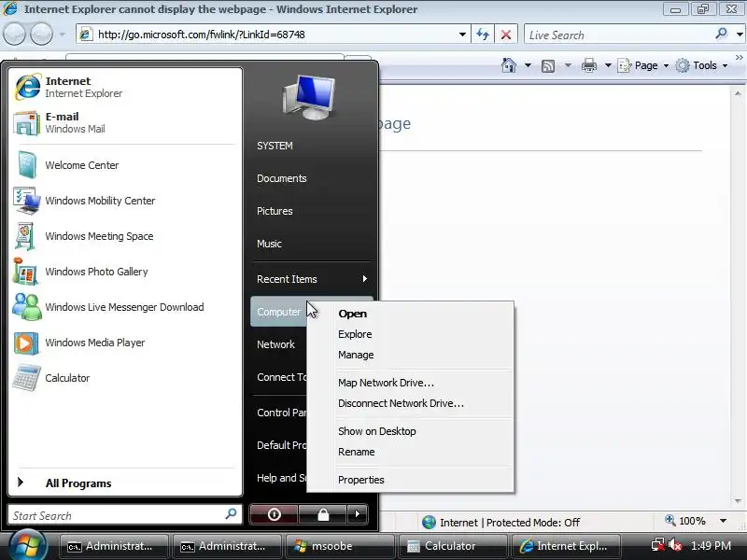The image size is (747, 560).
Task: Click the muted volume tray icon
Action: (675, 545)
